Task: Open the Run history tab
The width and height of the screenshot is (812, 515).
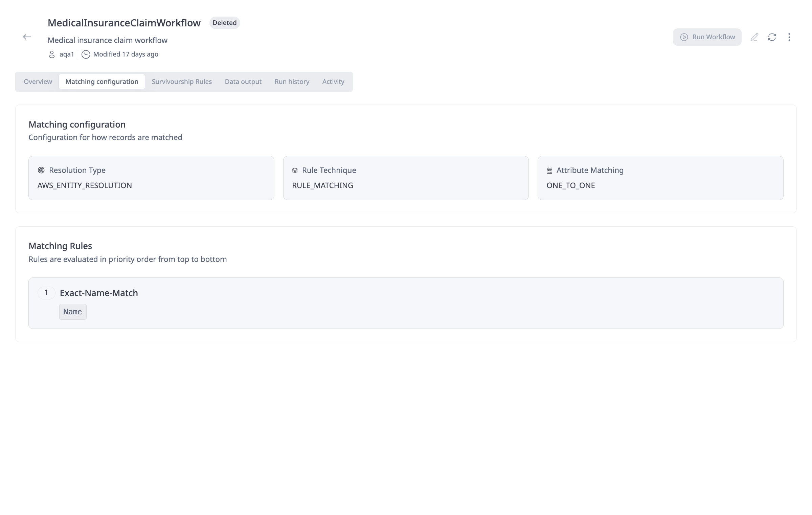Action: tap(292, 82)
